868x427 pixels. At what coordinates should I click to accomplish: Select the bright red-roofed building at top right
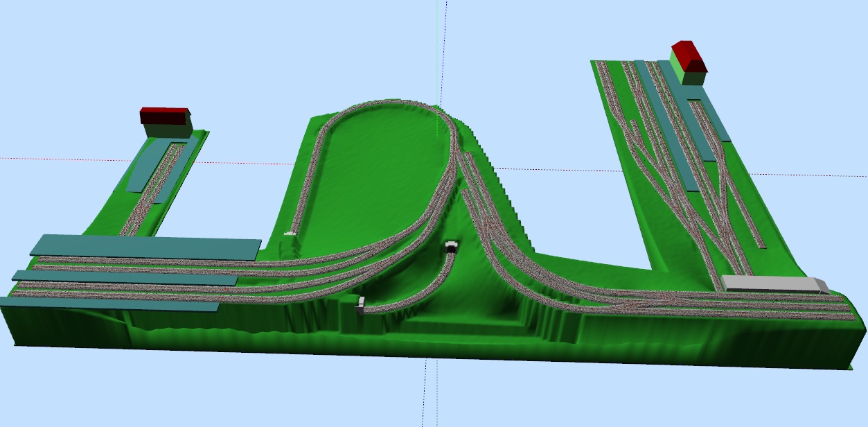(688, 58)
